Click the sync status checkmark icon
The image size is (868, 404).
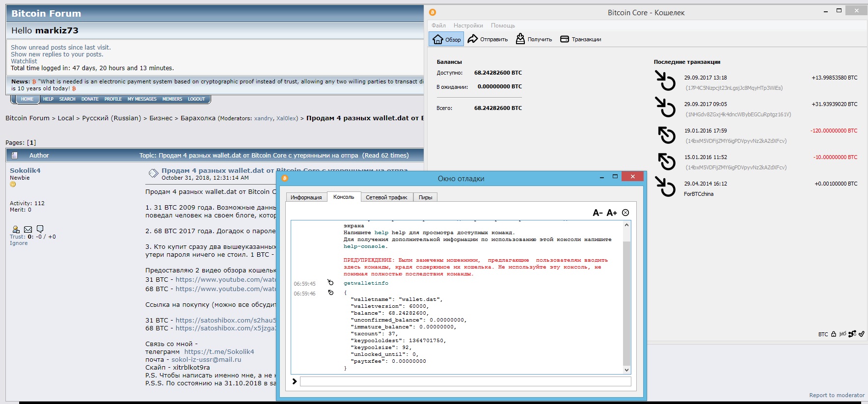pos(861,334)
